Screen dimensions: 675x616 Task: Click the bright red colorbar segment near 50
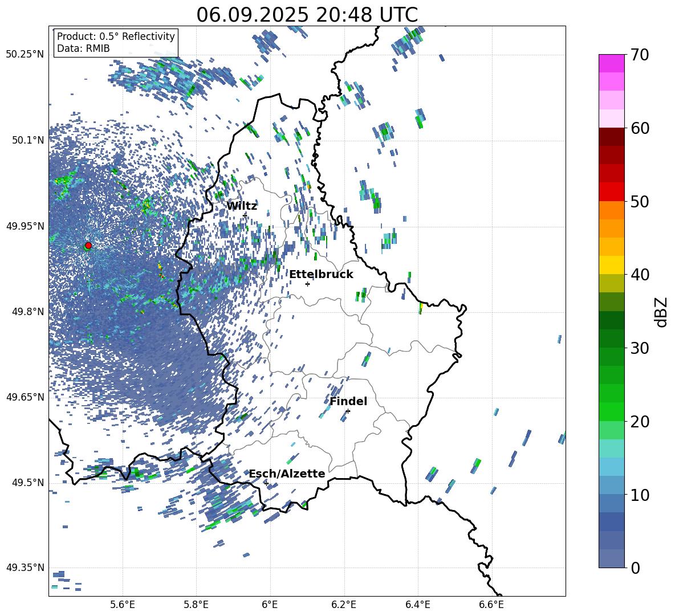click(x=611, y=192)
